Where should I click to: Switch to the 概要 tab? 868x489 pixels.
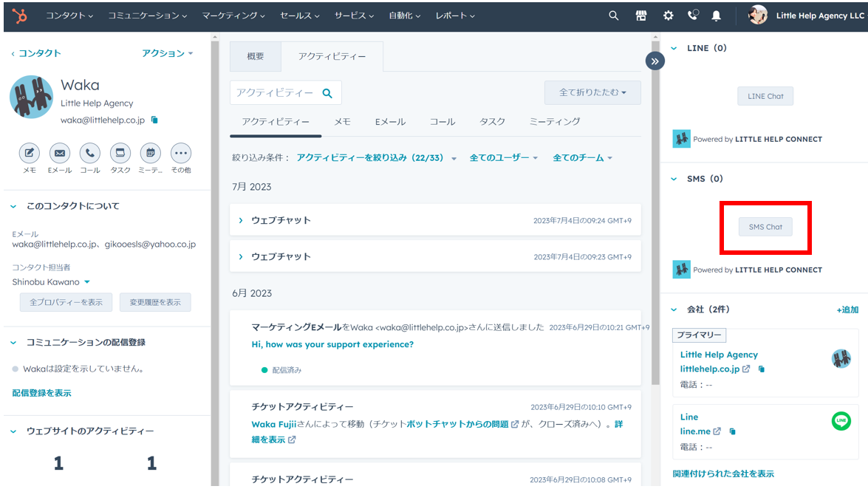[x=256, y=56]
